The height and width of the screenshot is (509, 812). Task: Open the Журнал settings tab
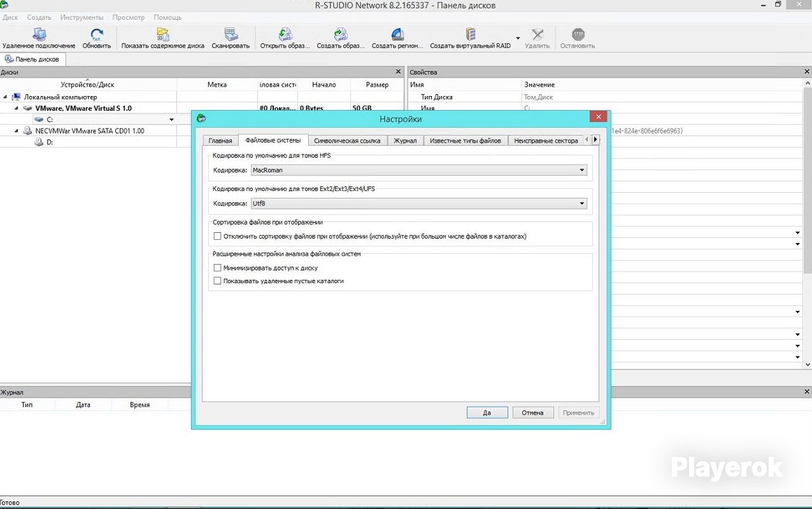point(405,141)
